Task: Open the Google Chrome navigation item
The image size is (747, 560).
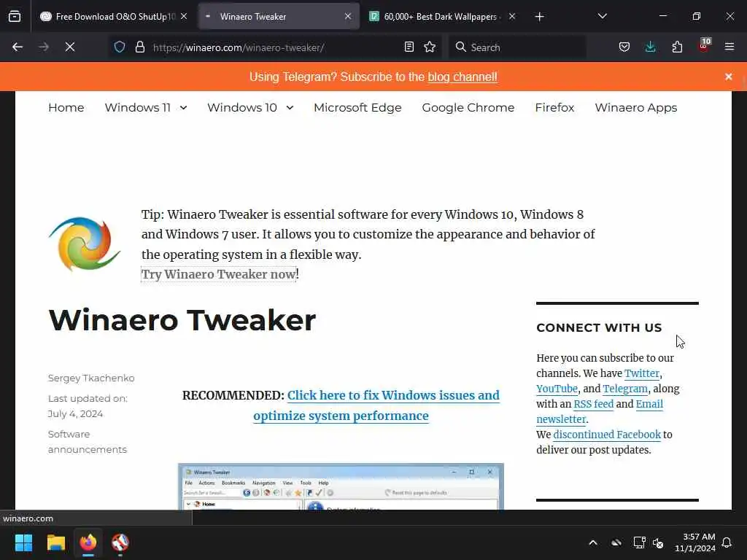Action: pos(468,108)
